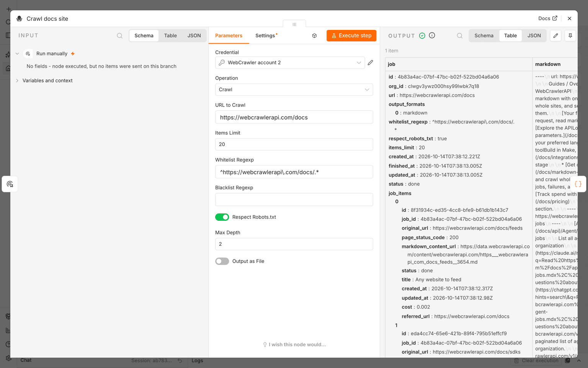Switch to the Parameters tab

click(x=229, y=36)
